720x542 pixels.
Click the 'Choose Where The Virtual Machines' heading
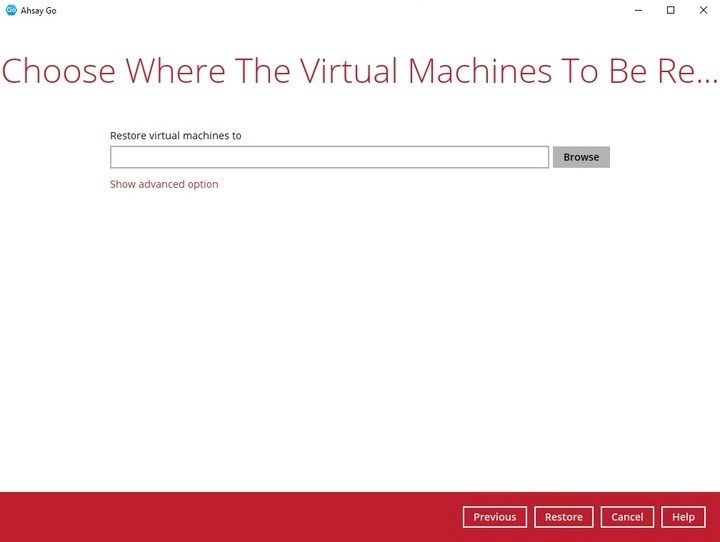(360, 71)
